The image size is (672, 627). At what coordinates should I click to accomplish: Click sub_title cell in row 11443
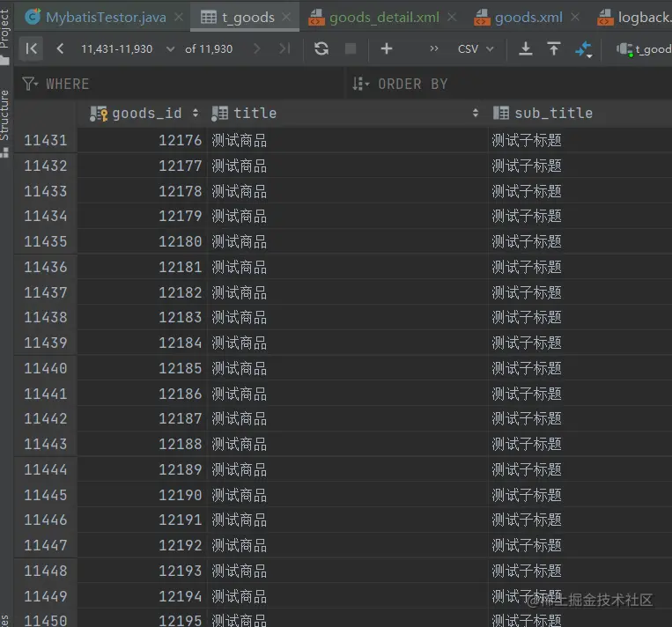580,444
